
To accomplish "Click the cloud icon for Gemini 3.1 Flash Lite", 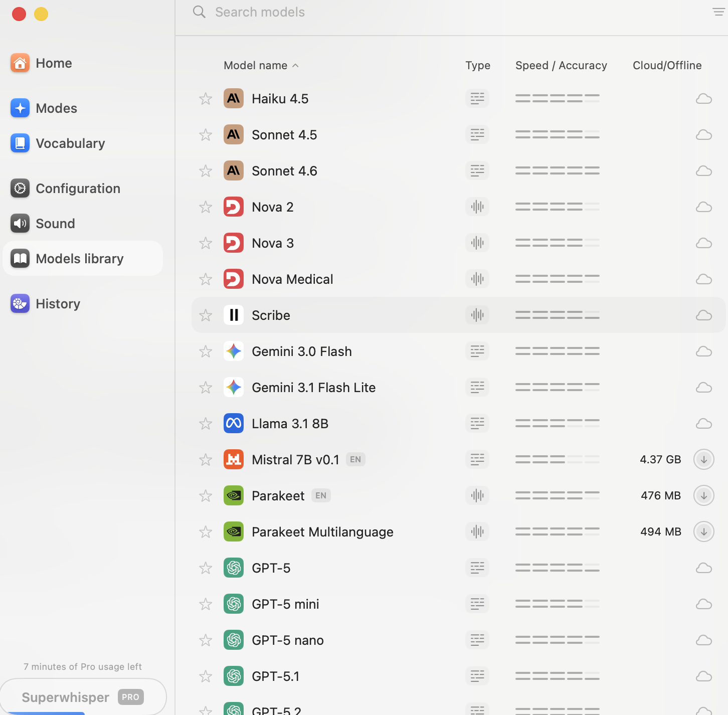I will (x=704, y=388).
